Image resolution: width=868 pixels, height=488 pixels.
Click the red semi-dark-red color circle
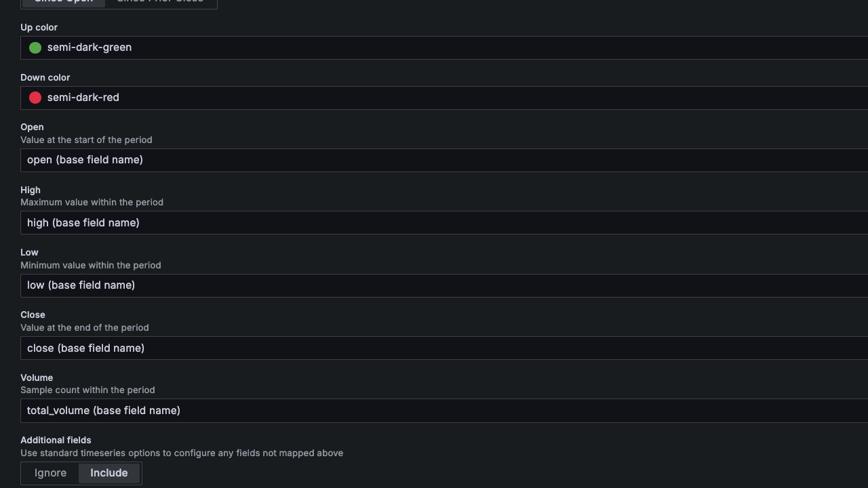[35, 98]
